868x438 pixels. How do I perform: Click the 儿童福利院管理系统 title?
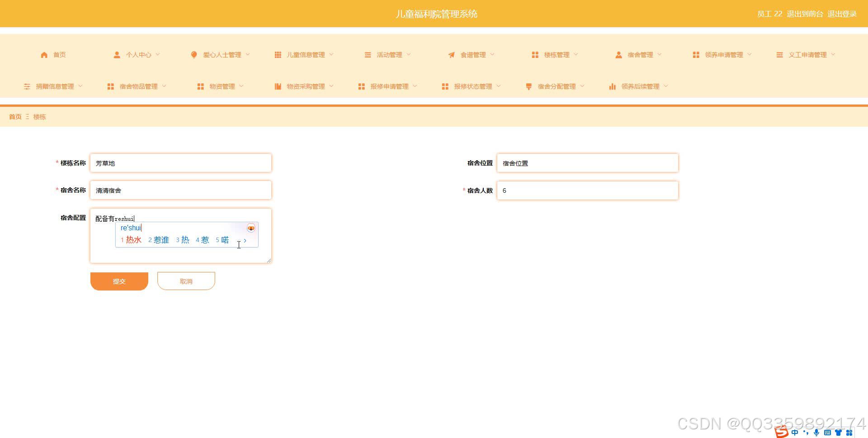[x=436, y=14]
